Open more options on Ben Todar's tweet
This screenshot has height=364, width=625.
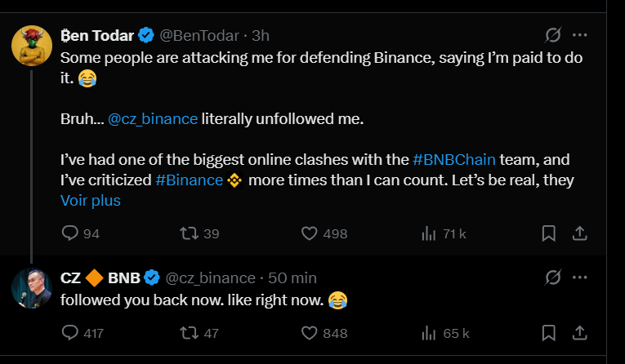pos(579,35)
